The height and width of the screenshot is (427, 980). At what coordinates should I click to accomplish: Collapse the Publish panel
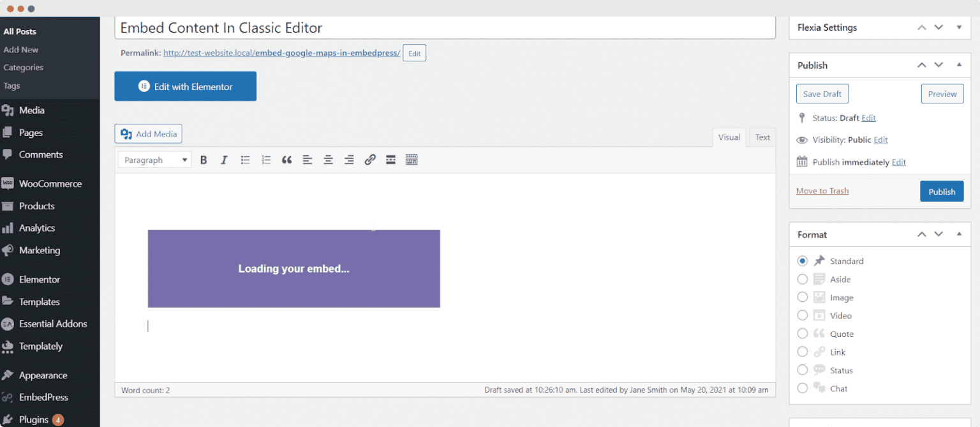(960, 64)
